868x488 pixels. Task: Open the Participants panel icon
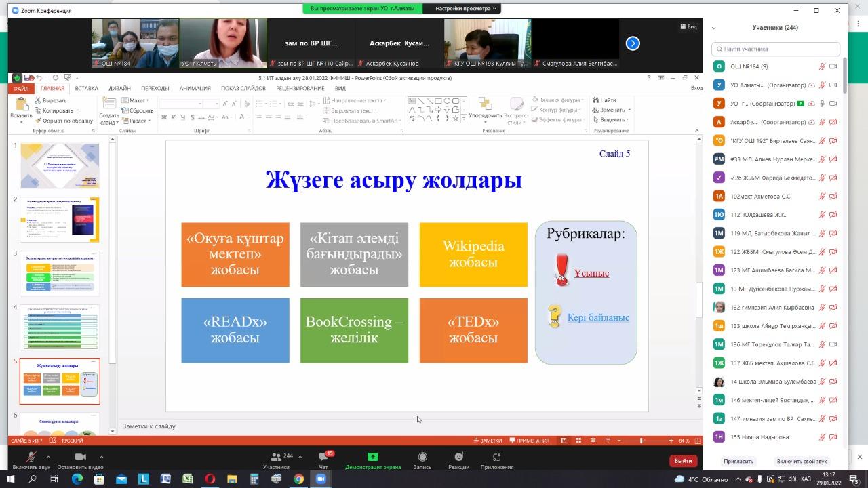tap(276, 459)
